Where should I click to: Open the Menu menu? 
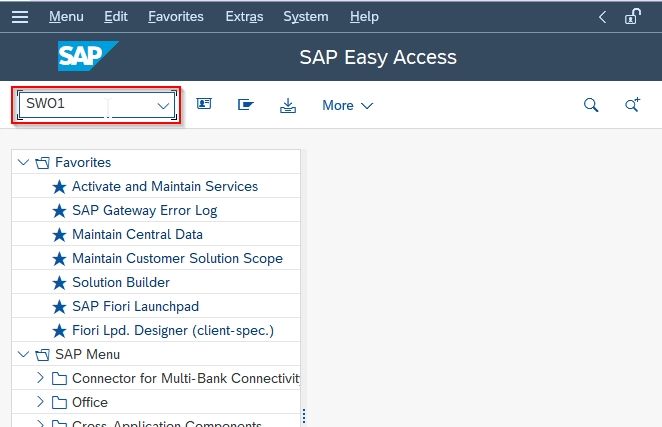[66, 17]
